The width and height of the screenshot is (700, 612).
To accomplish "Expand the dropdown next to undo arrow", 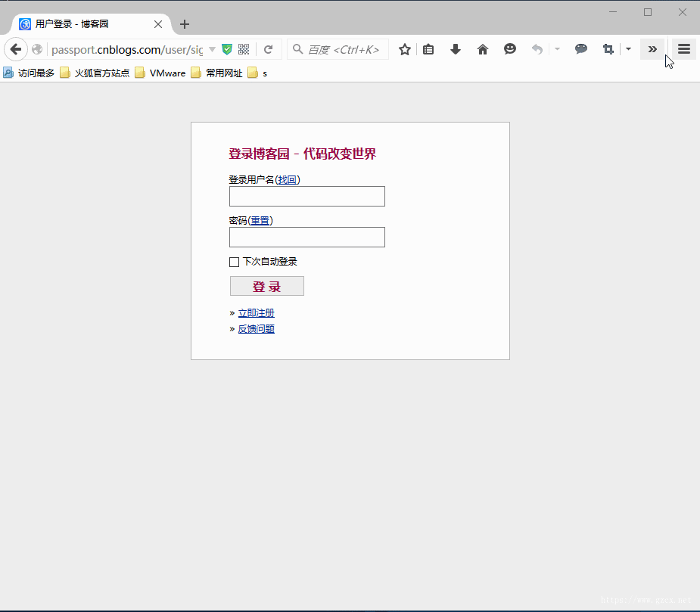I will click(x=557, y=48).
